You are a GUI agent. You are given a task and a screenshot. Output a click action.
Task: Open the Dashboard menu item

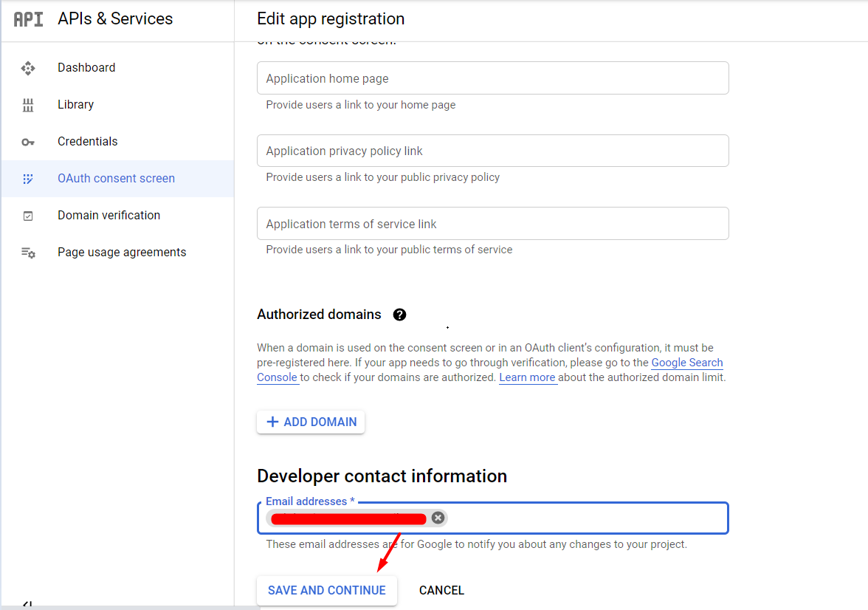pyautogui.click(x=117, y=68)
